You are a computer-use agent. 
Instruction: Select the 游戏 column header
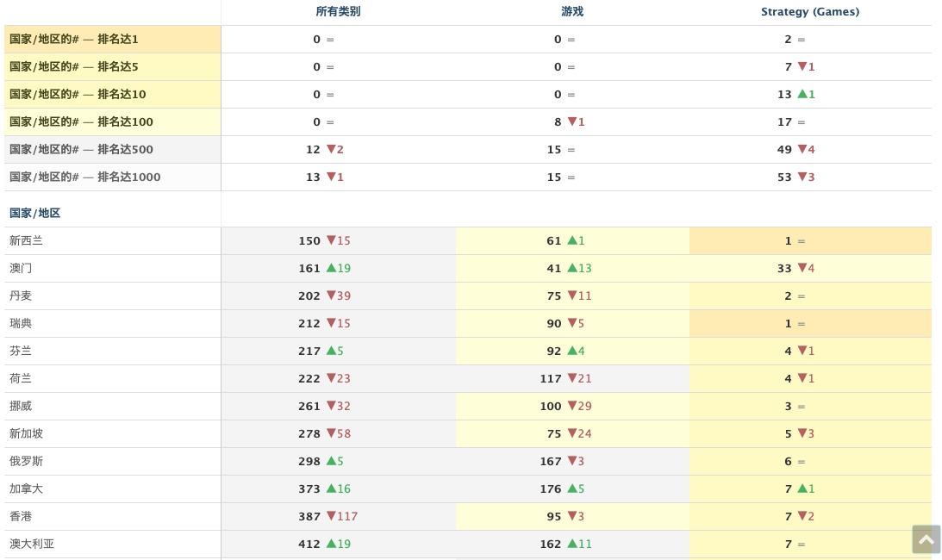(x=572, y=12)
